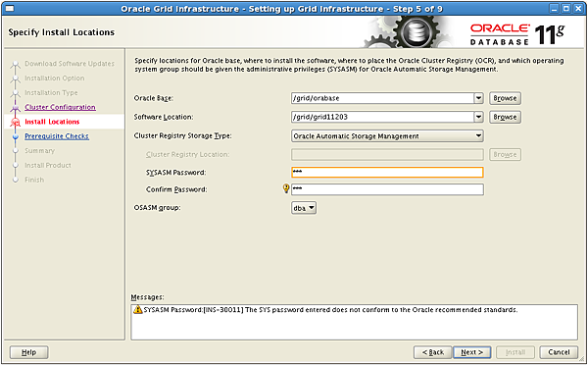Click the Installation Option step label

[x=54, y=78]
